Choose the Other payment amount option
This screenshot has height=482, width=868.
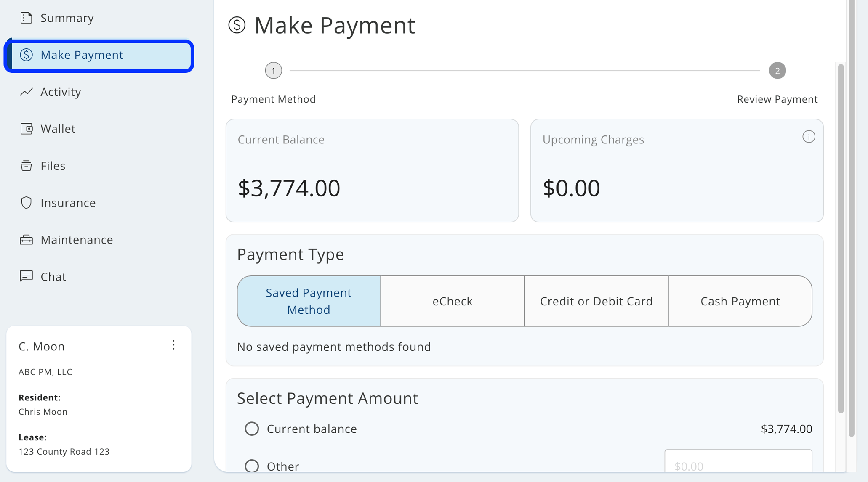tap(251, 466)
